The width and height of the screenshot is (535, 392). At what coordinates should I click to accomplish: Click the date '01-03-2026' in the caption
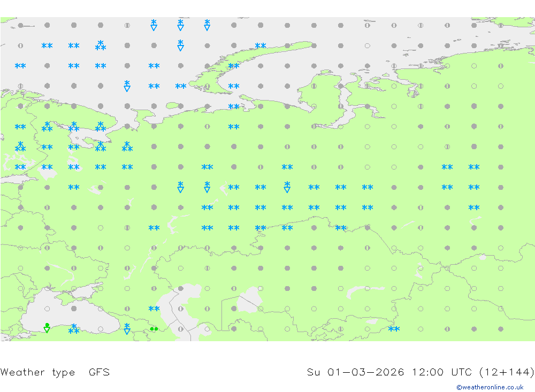click(x=366, y=372)
